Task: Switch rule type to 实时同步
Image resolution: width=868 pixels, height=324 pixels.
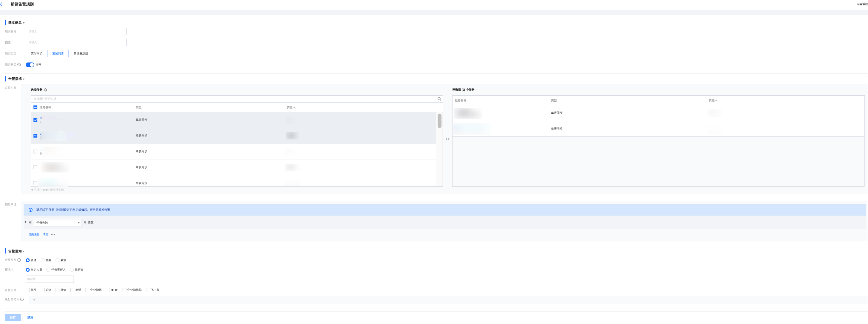Action: pos(36,54)
